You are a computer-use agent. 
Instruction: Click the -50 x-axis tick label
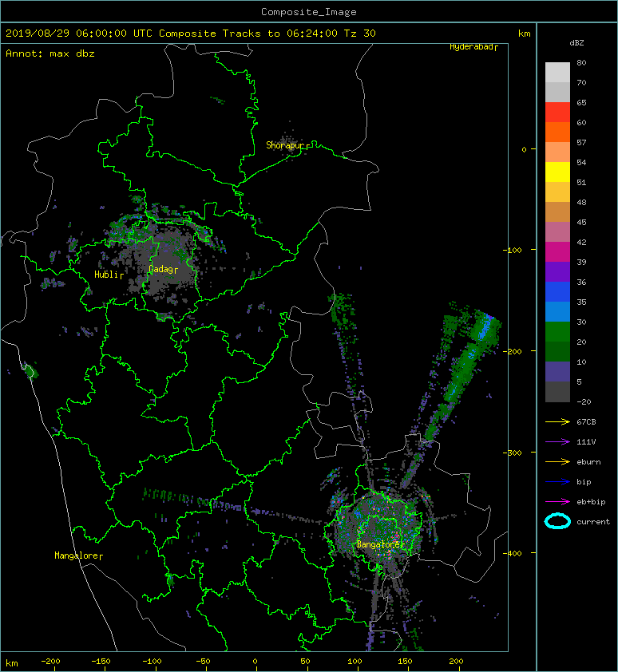click(203, 662)
